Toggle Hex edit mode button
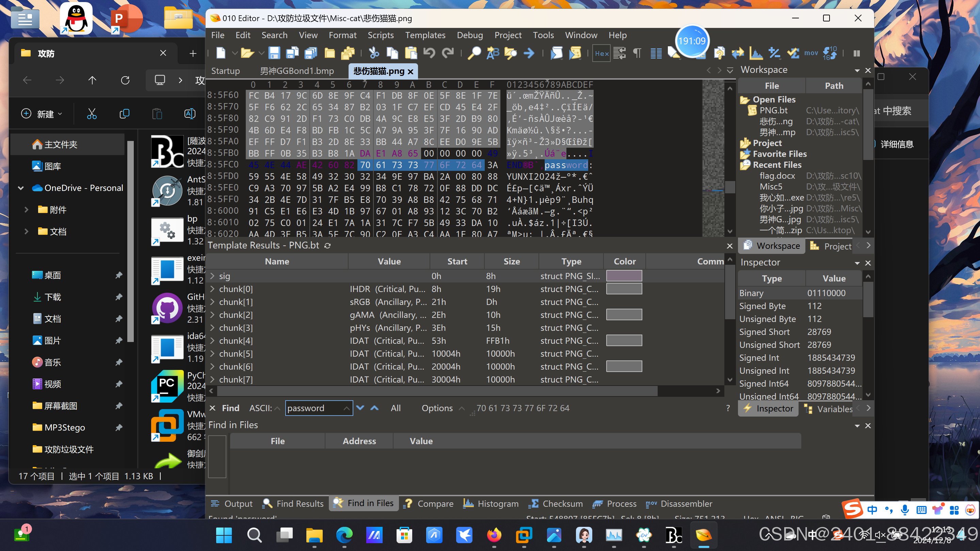Screen dimensions: 980x551 [x=601, y=53]
